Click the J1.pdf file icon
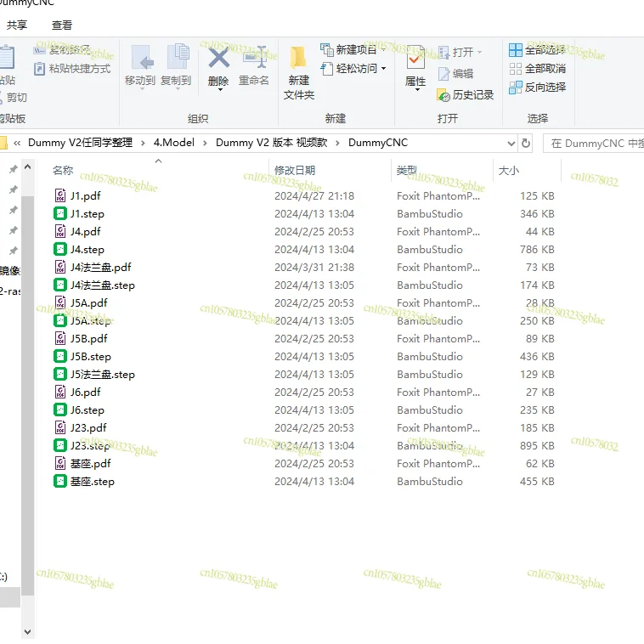 click(60, 195)
